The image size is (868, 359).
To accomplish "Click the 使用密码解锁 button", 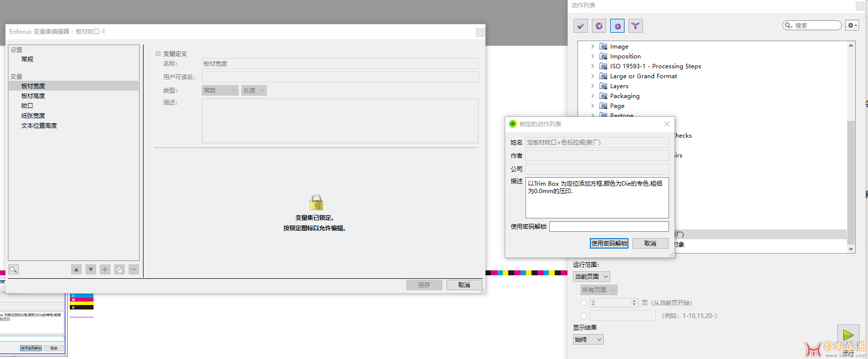I will [x=609, y=243].
